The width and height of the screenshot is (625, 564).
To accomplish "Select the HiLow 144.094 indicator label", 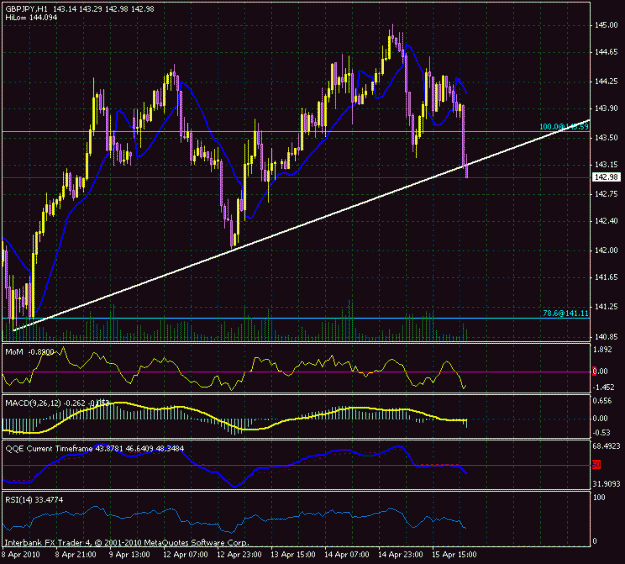I will [31, 18].
